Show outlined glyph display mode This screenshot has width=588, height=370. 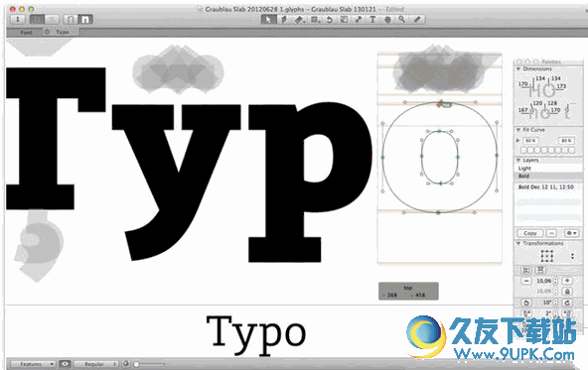(x=71, y=20)
